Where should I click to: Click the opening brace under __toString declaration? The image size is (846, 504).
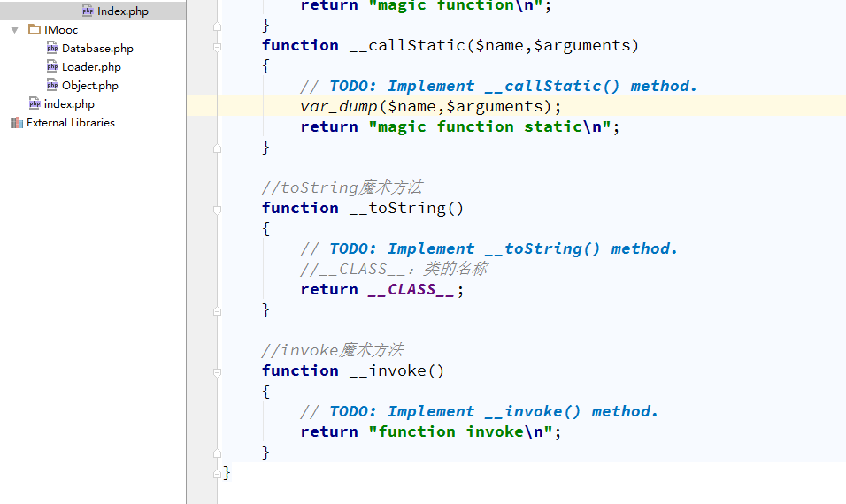[x=265, y=229]
